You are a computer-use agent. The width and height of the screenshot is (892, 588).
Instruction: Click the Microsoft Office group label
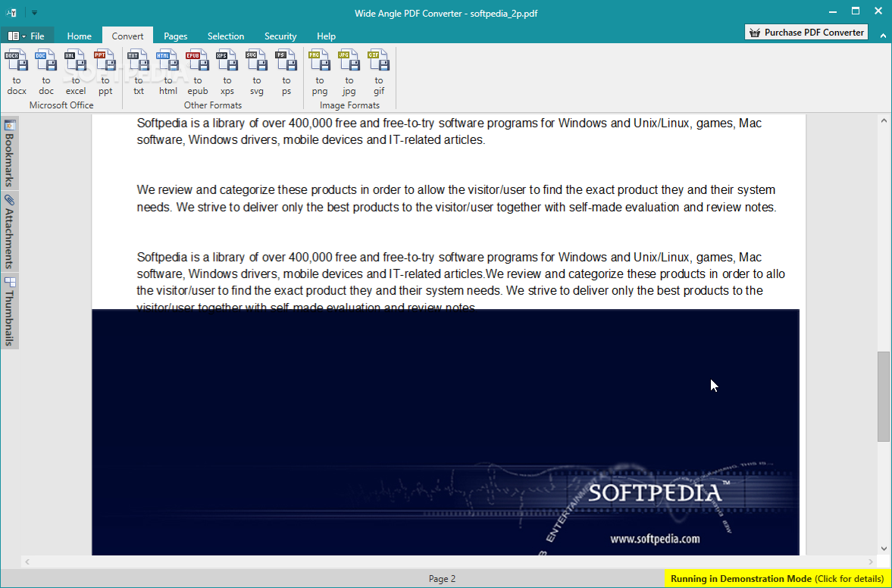61,105
